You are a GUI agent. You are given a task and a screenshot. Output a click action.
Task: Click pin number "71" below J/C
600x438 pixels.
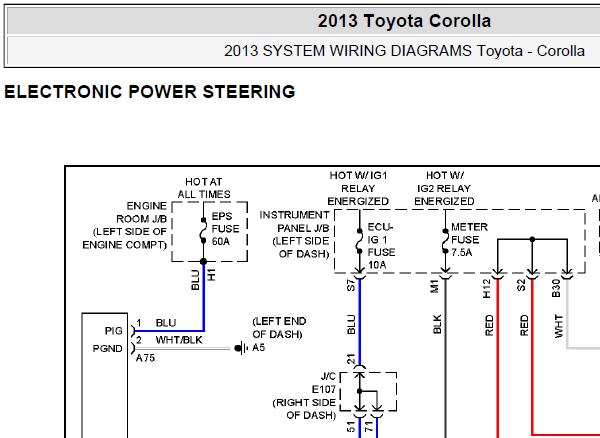[x=369, y=427]
